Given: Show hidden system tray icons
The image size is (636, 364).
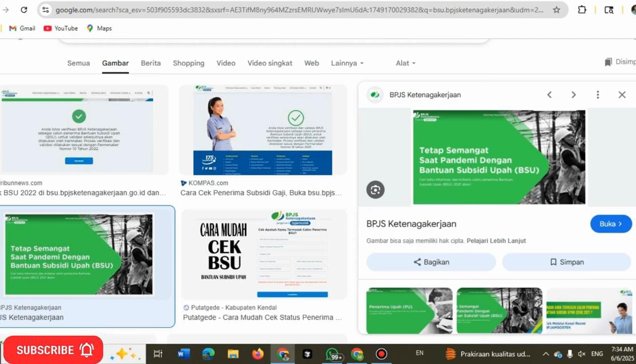Looking at the screenshot, I should click(x=546, y=354).
